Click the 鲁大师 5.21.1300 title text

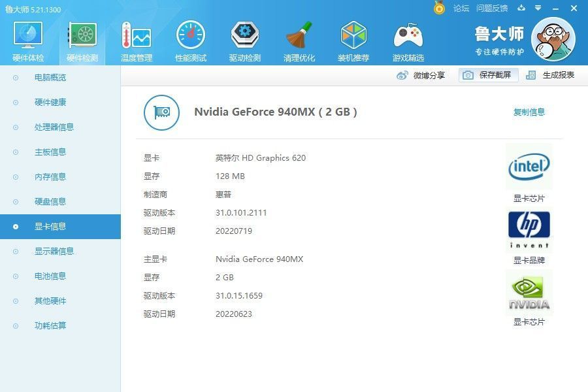(x=33, y=9)
